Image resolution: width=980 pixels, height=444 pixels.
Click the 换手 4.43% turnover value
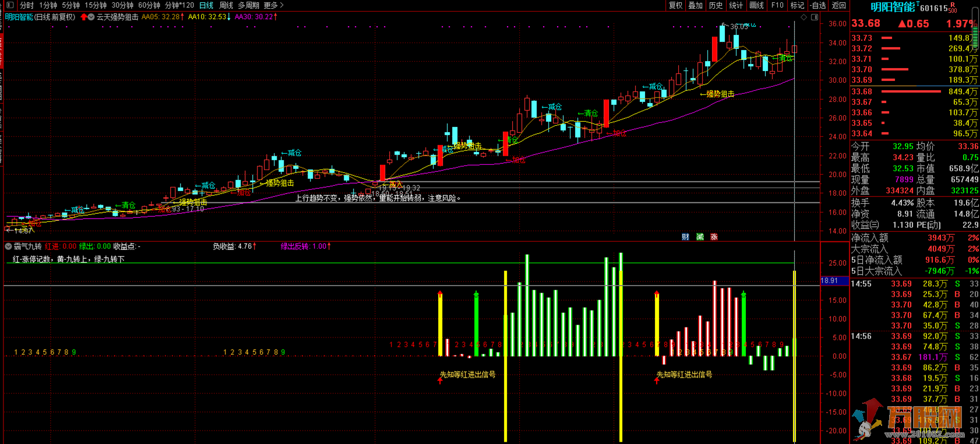[902, 203]
